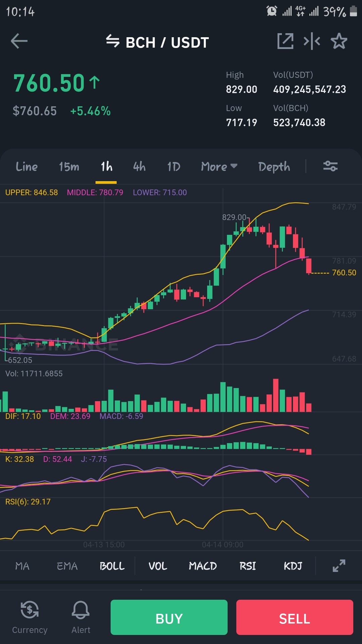Select the Line chart tab

[27, 166]
